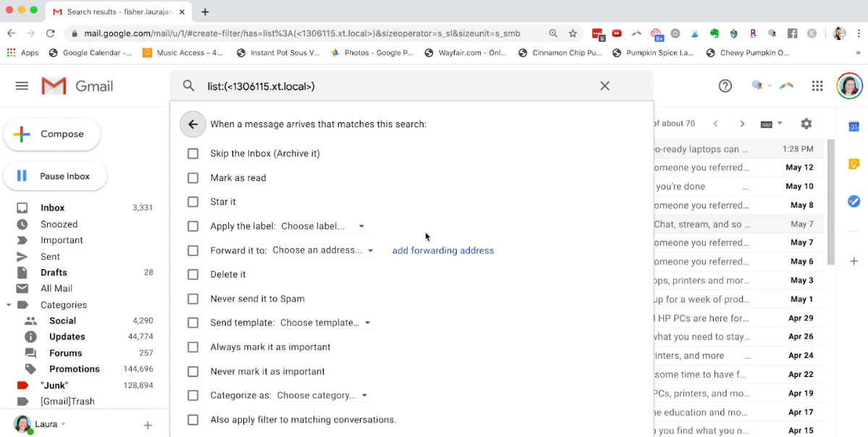Select the Promotions category
The image size is (868, 437).
[x=74, y=369]
